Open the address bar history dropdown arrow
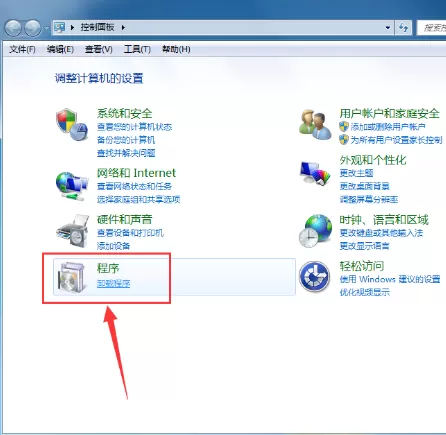Viewport: 446px width, 435px height. 387,27
